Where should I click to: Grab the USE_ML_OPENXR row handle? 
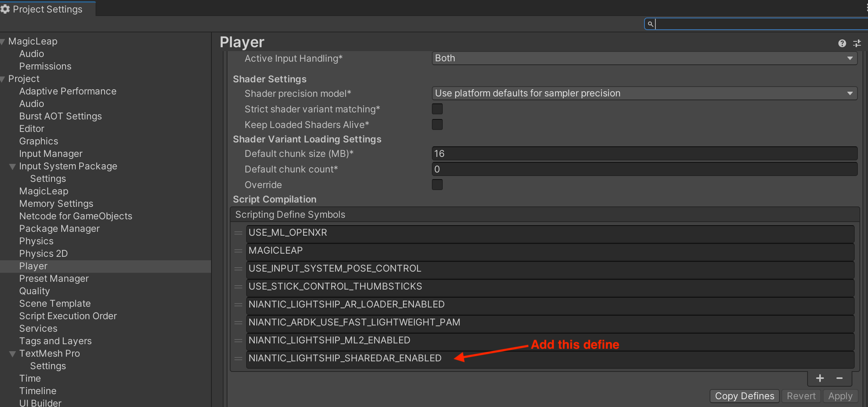(x=238, y=233)
